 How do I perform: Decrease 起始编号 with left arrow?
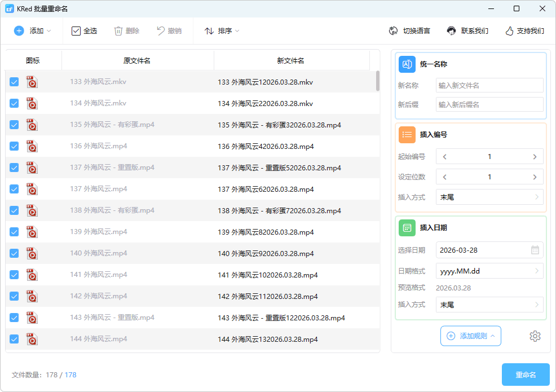click(445, 157)
